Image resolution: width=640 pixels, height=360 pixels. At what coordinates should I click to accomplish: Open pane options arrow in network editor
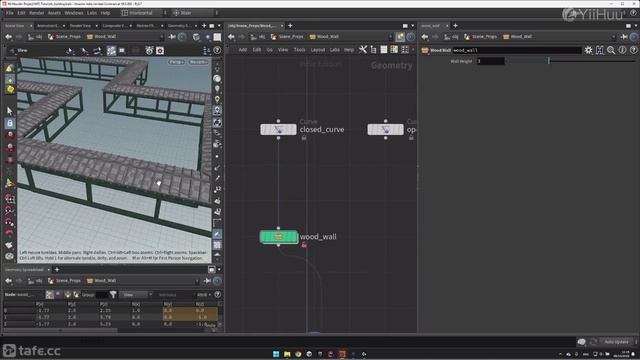point(412,26)
